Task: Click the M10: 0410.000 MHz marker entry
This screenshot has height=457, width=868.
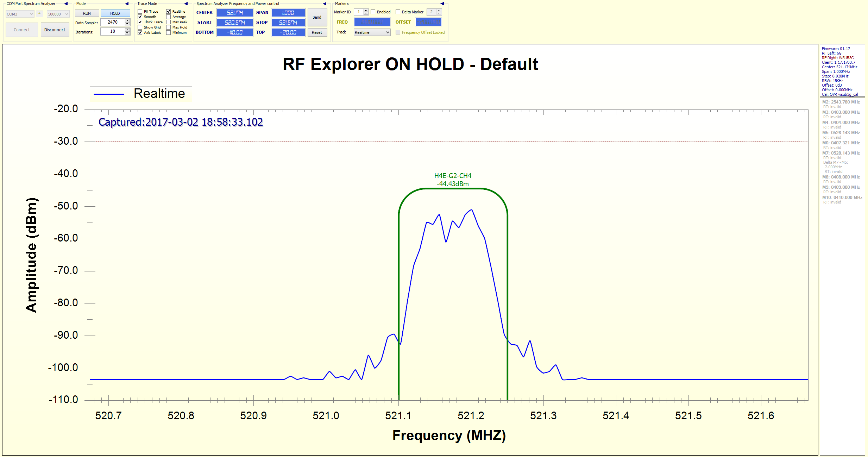Action: click(x=842, y=198)
